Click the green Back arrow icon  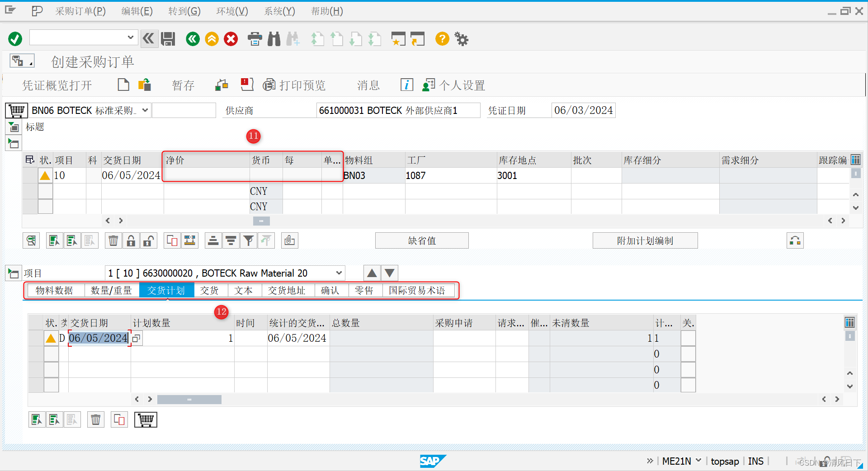pos(193,39)
